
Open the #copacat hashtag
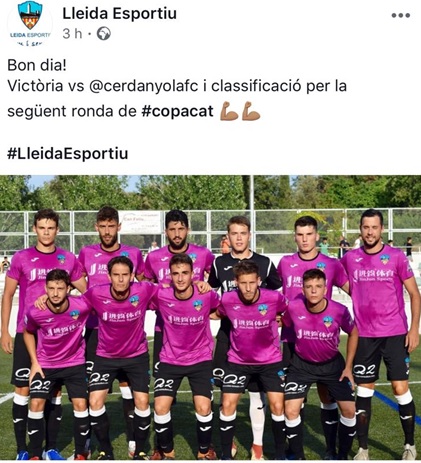click(x=177, y=111)
